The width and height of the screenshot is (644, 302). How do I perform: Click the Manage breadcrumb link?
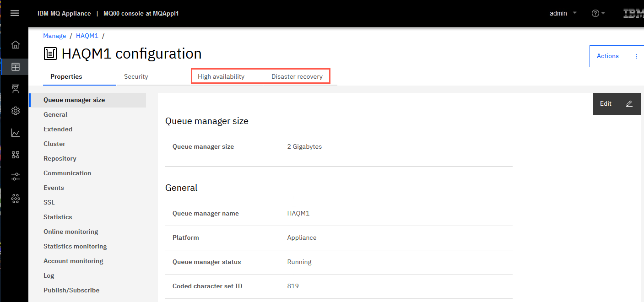54,36
